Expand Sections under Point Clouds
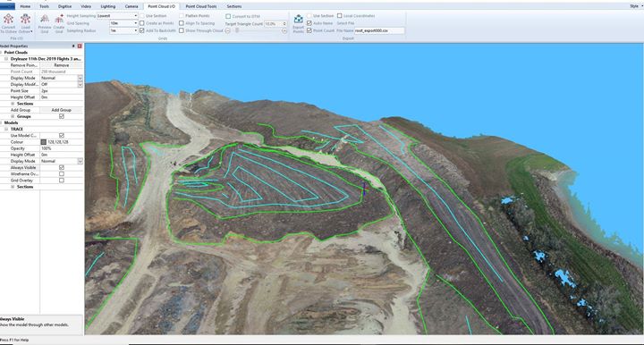This screenshot has height=345, width=644. tap(13, 104)
